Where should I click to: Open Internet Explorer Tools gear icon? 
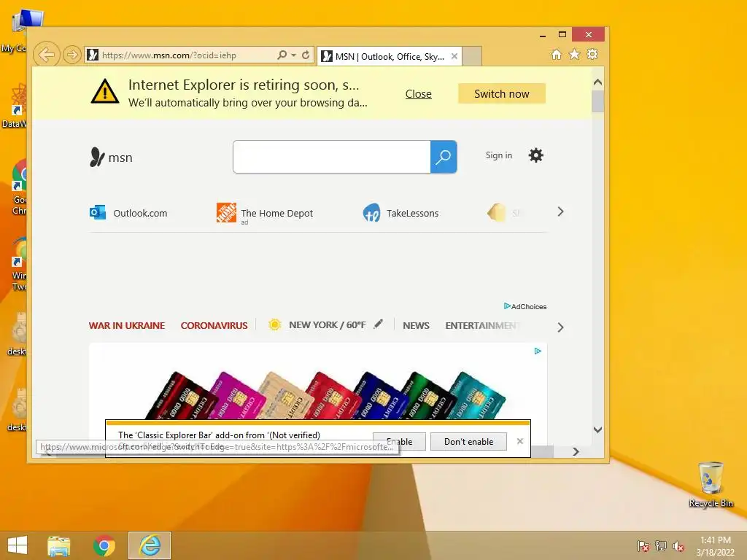[592, 54]
